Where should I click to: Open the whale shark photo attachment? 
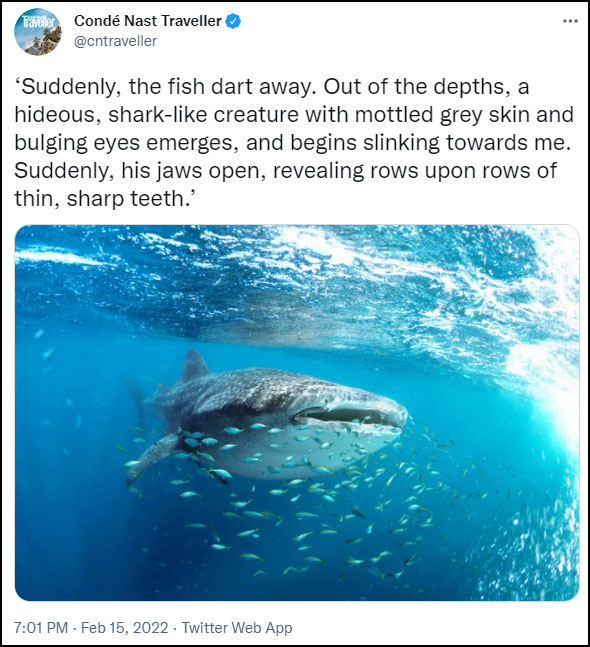pos(297,413)
